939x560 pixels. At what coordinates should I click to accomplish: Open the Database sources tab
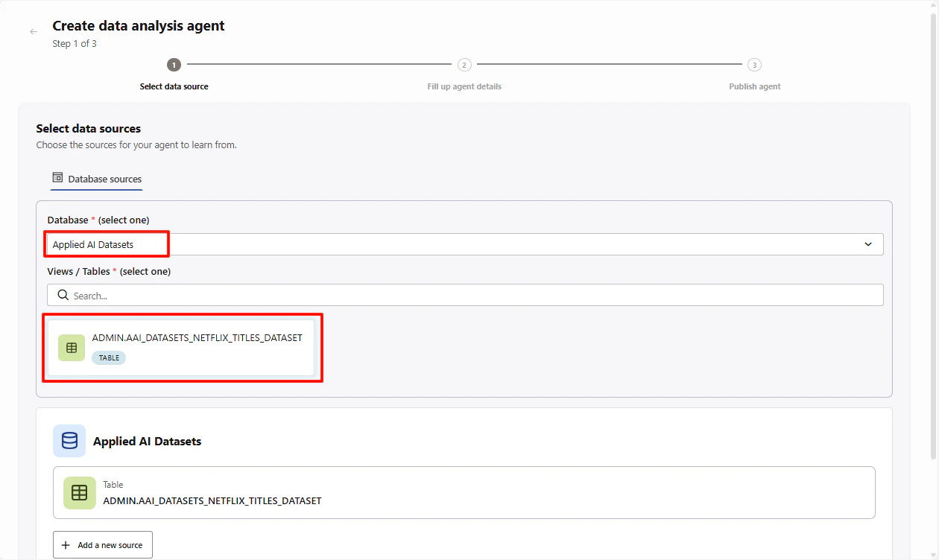[97, 179]
